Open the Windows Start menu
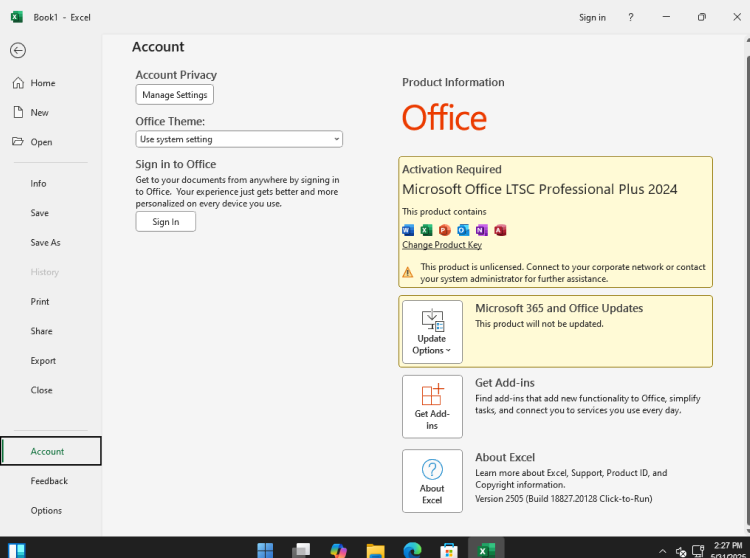Viewport: 750px width, 558px height. [265, 550]
